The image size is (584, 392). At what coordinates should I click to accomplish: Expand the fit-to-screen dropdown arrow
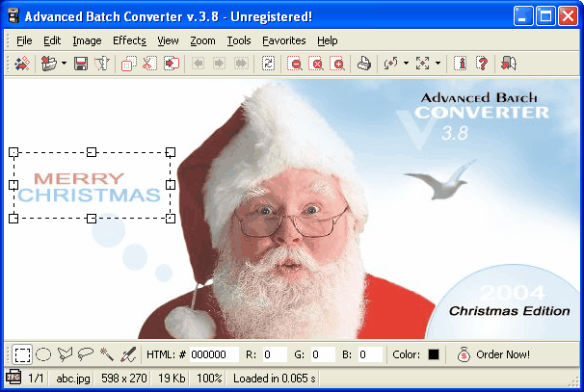click(438, 64)
